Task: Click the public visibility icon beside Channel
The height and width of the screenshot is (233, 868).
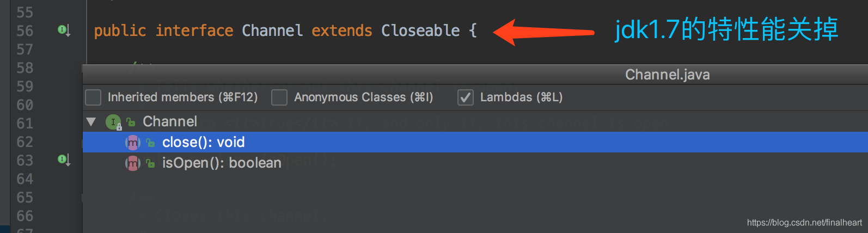Action: click(x=131, y=122)
